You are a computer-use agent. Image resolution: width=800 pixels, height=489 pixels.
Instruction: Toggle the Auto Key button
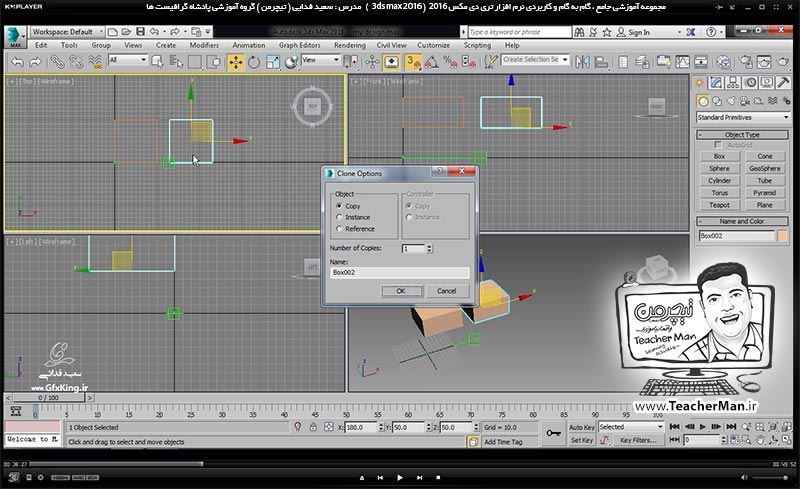point(582,427)
